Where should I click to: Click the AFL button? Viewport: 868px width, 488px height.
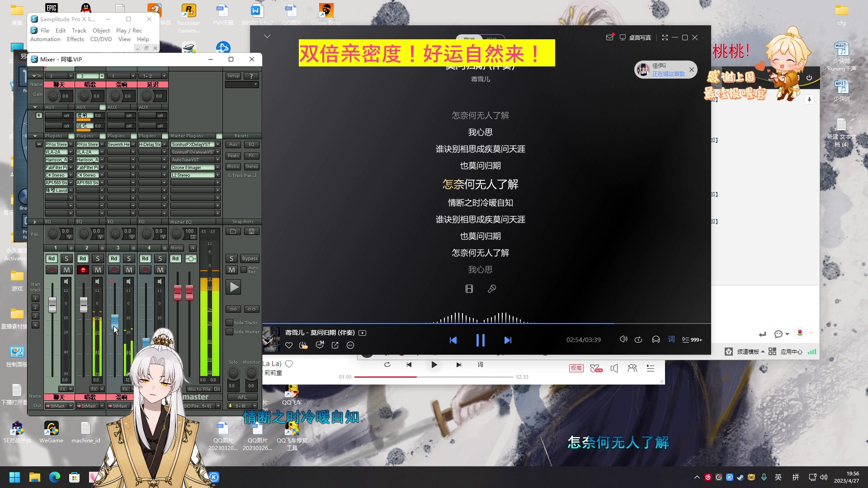point(242,397)
